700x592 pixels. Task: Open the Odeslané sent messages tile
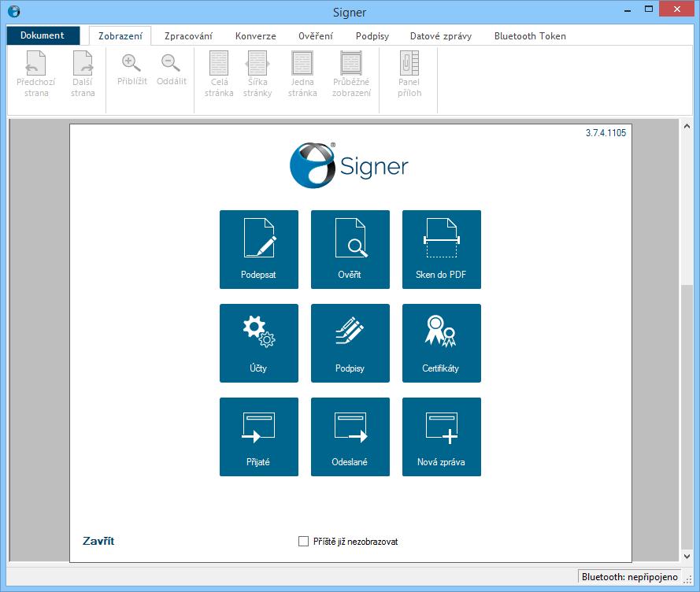350,437
